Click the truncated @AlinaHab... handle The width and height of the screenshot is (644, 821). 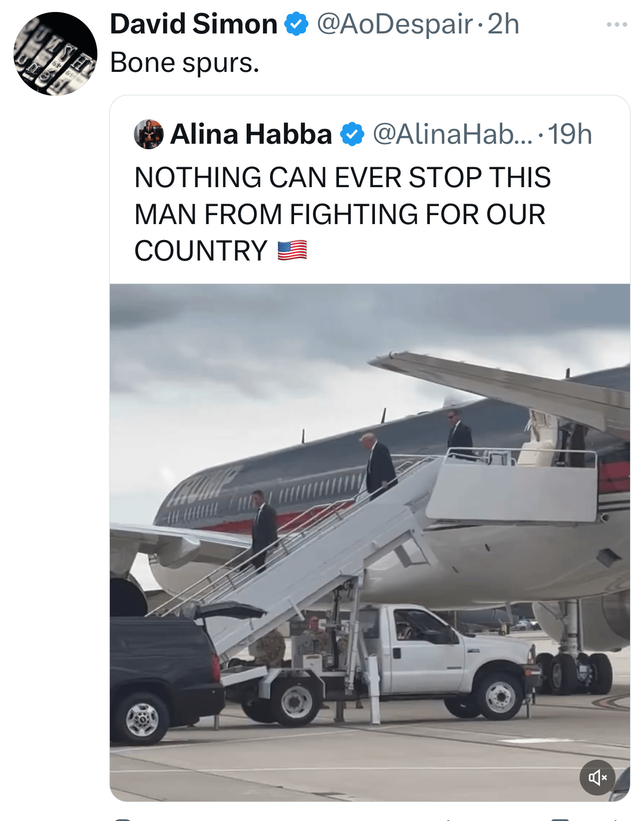click(453, 134)
